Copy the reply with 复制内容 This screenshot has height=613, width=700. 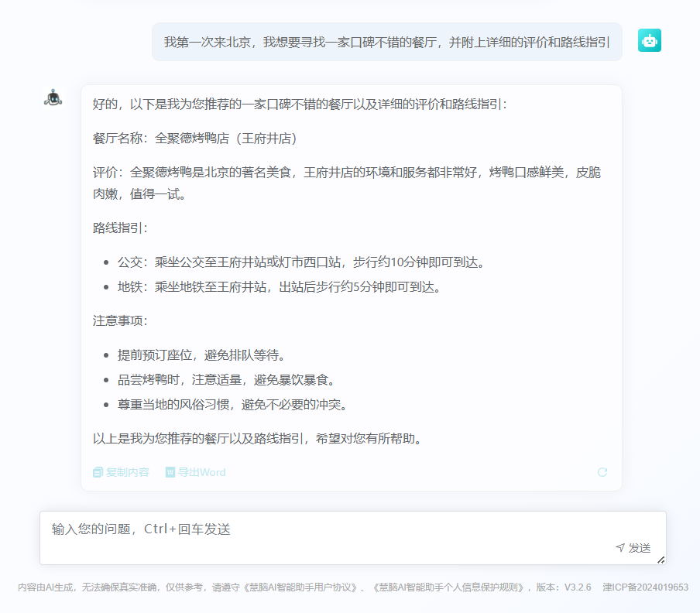[x=121, y=472]
